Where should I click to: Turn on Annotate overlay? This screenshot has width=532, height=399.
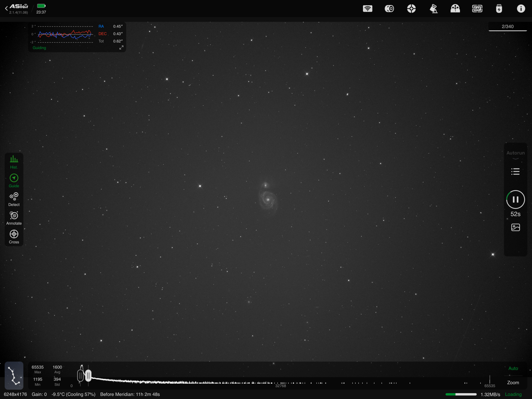pos(14,218)
